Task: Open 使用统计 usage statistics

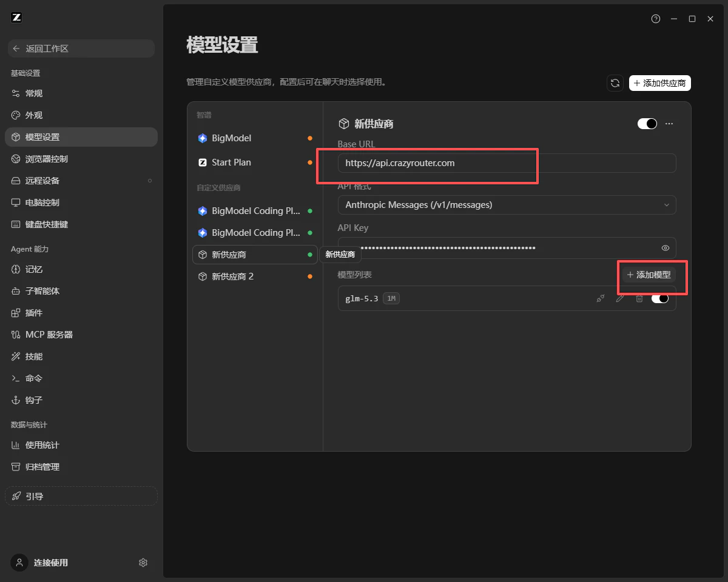Action: coord(81,445)
